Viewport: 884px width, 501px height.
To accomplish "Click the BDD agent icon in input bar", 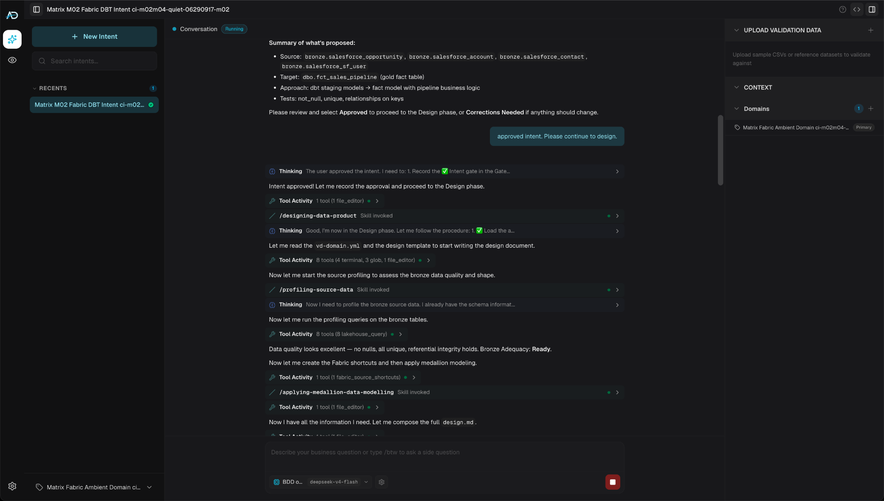I will point(276,482).
